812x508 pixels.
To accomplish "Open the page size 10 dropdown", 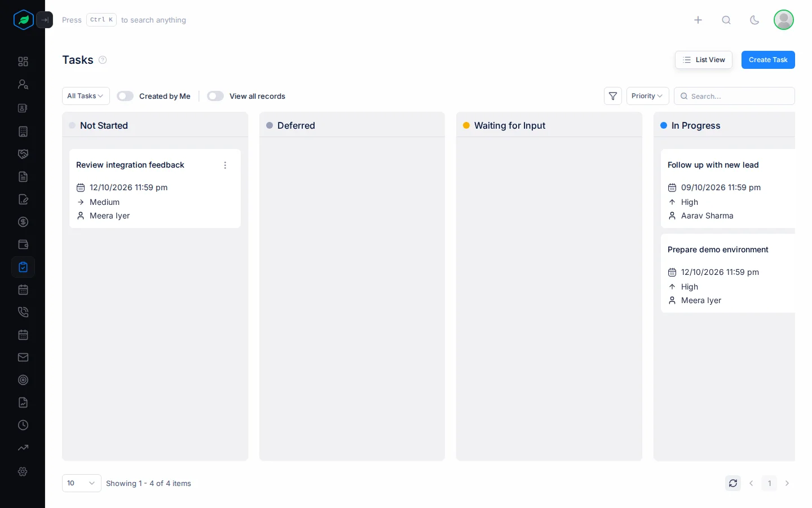I will coord(82,483).
